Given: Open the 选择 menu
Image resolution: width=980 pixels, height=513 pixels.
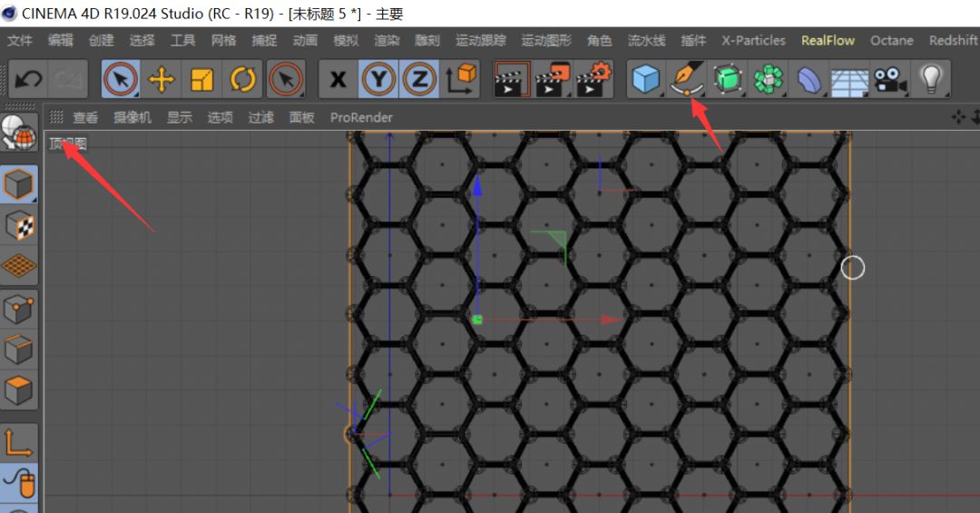Looking at the screenshot, I should [142, 41].
